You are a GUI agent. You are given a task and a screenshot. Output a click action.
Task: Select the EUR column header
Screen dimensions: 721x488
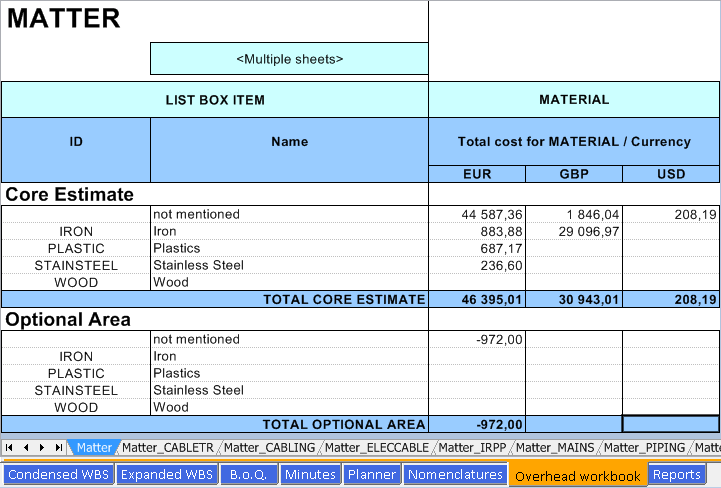pyautogui.click(x=477, y=174)
